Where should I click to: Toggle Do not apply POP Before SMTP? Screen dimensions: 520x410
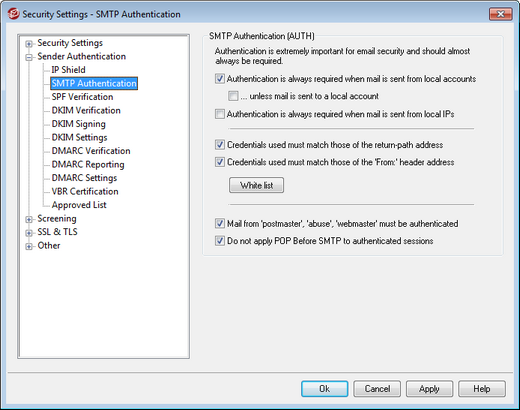tap(220, 241)
